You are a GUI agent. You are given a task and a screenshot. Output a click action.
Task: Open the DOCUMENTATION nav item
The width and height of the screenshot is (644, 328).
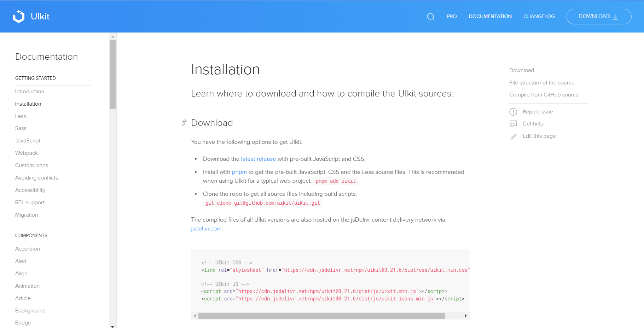pos(490,16)
